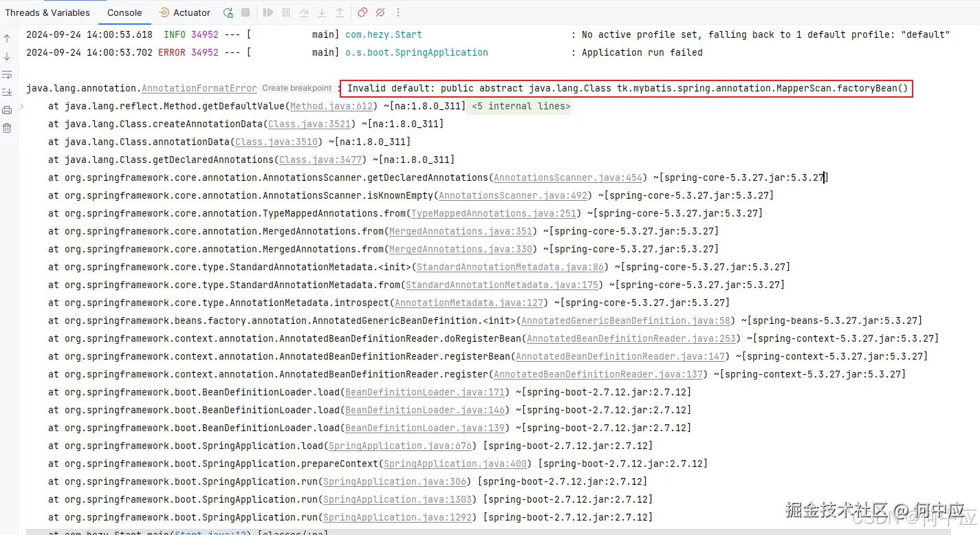Open the SpringApplication.java:400 link
Viewport: 980px width, 535px height.
[455, 463]
